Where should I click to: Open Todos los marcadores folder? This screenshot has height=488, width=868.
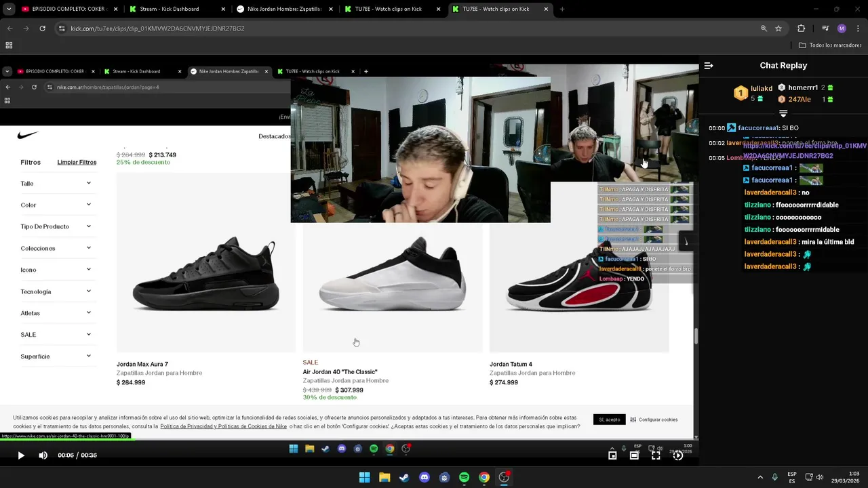(830, 45)
